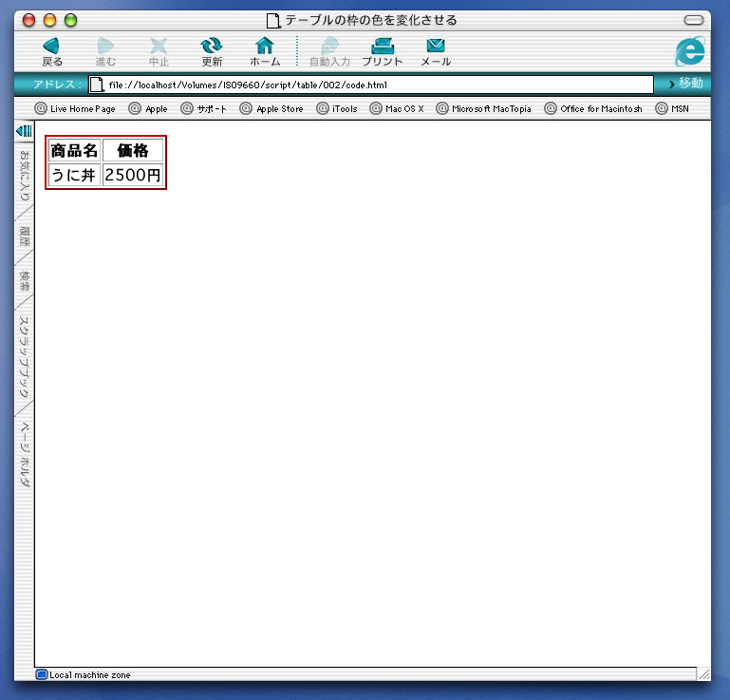
Task: Click the red close window button
Action: pyautogui.click(x=28, y=20)
